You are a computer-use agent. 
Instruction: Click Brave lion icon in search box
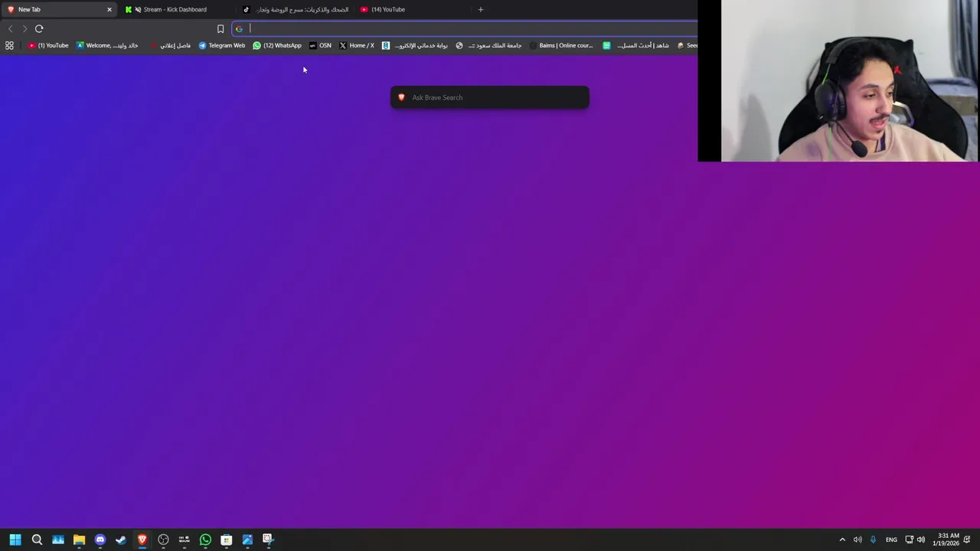[401, 97]
